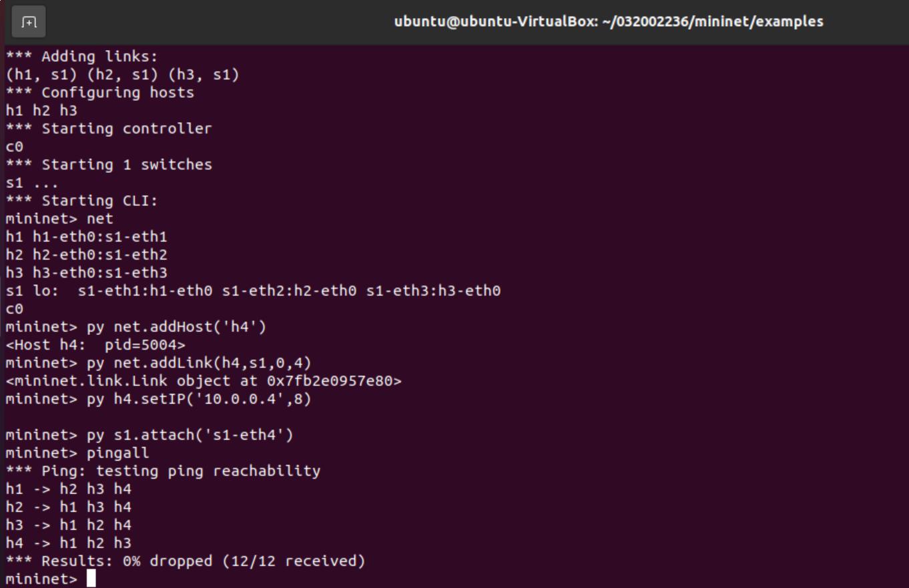Click the '*** Starting 1 switches' line
909x588 pixels.
coord(109,165)
